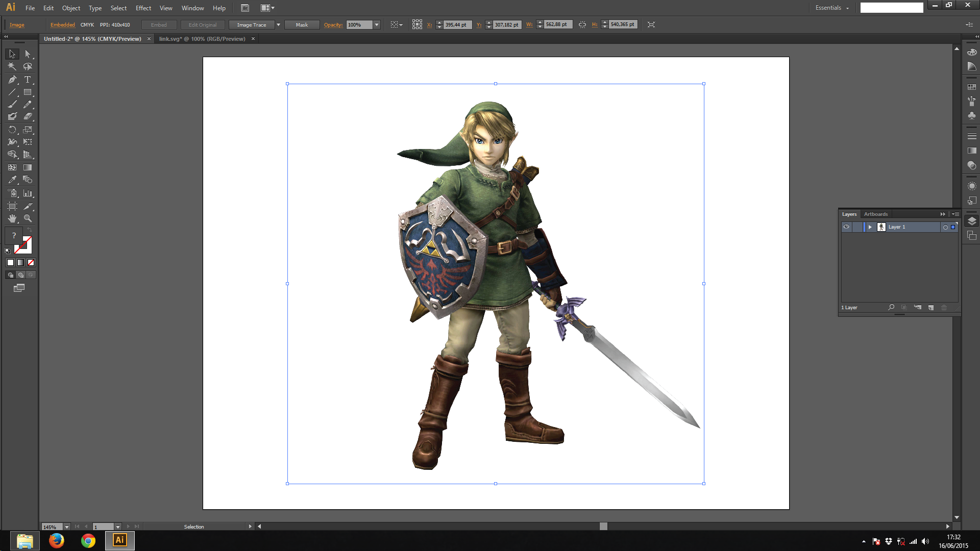Pick the Mesh tool
The image size is (980, 551).
(x=12, y=167)
